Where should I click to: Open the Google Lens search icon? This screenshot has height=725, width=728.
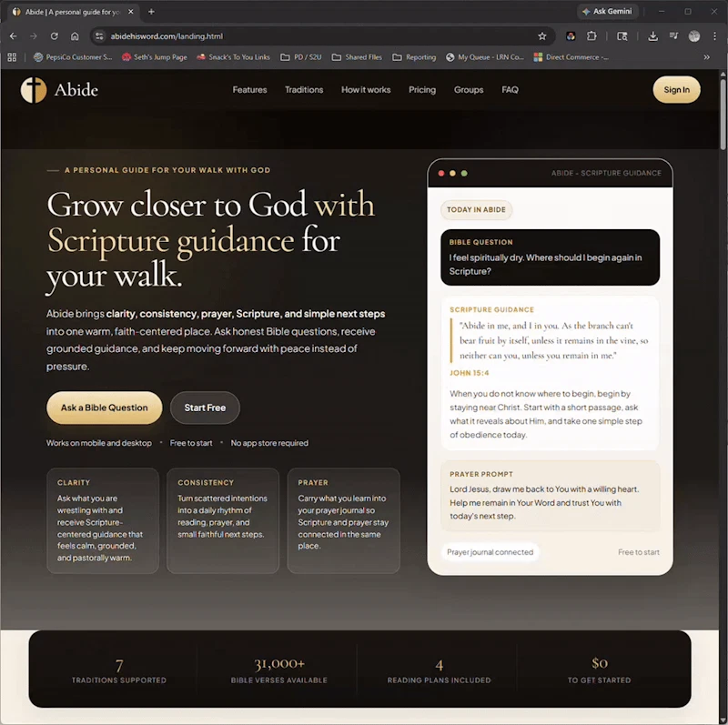click(x=622, y=36)
